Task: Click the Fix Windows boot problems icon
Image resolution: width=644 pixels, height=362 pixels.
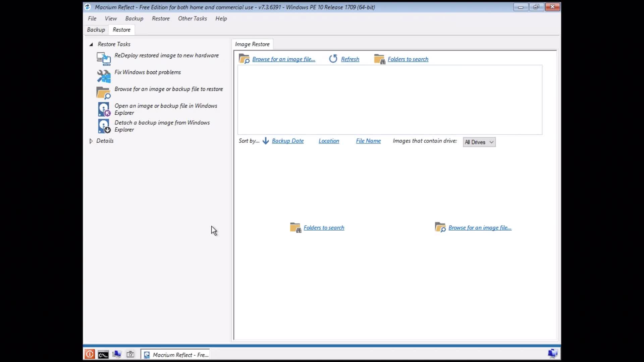Action: [104, 76]
